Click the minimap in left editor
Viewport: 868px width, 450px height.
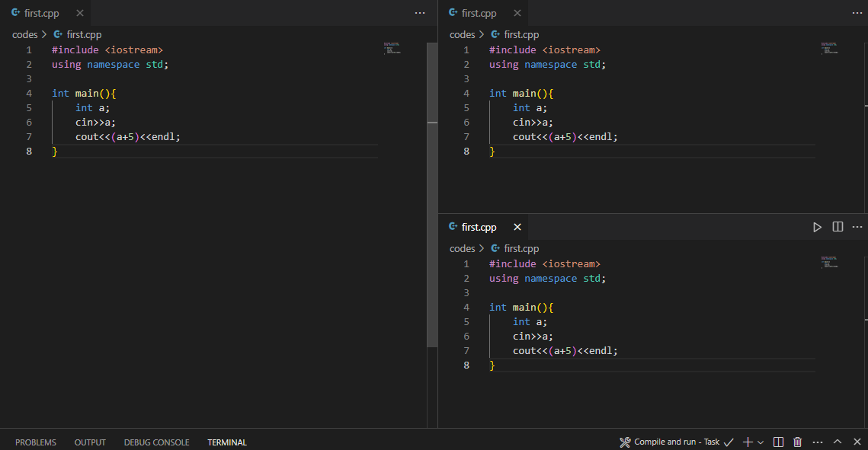point(392,48)
